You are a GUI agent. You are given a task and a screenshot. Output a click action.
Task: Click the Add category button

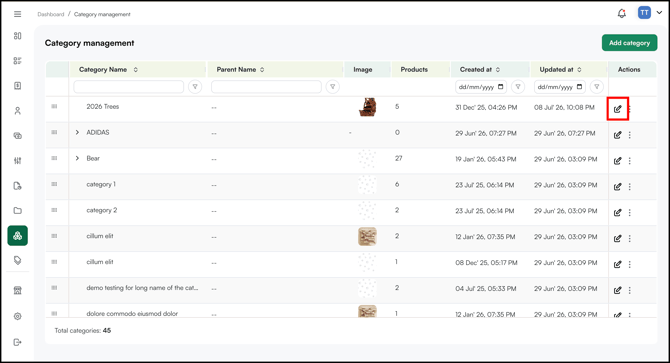click(x=629, y=43)
